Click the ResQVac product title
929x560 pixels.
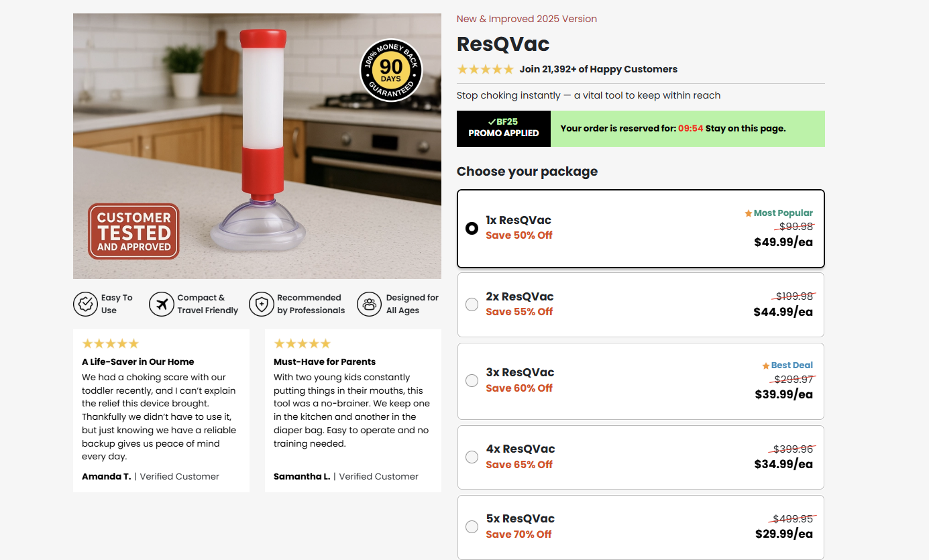(x=502, y=44)
